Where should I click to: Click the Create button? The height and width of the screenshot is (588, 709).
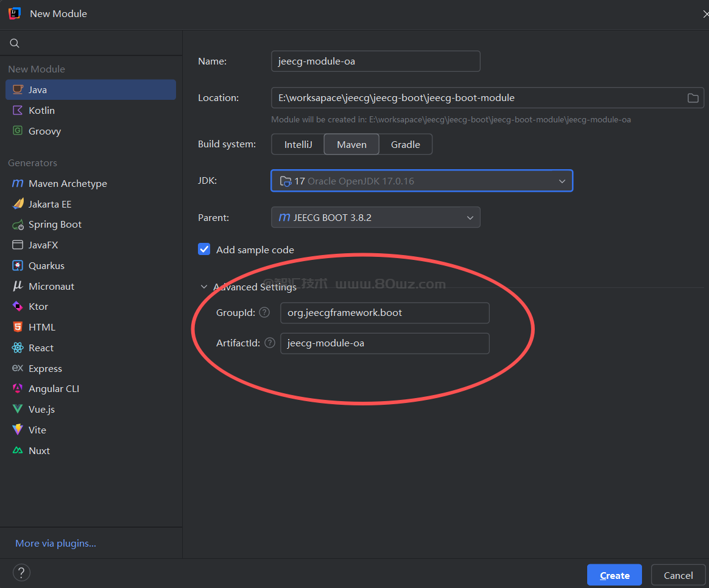pos(614,575)
